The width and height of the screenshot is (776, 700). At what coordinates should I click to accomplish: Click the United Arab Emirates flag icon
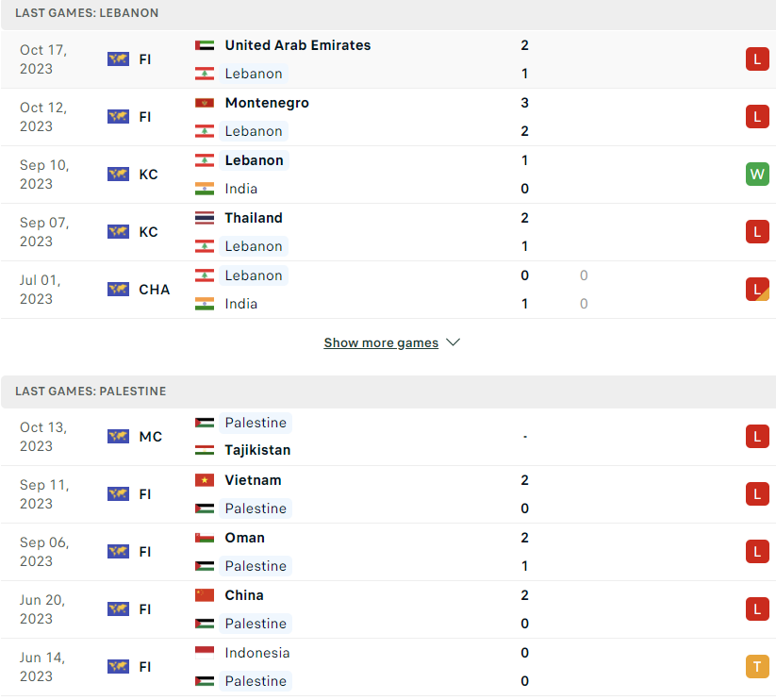205,45
